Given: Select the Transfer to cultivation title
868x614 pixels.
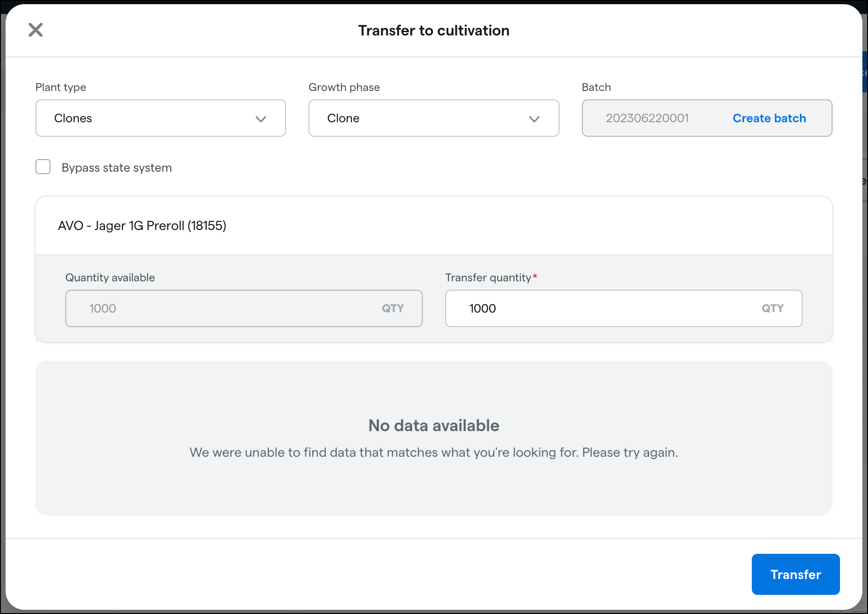Looking at the screenshot, I should (x=434, y=30).
